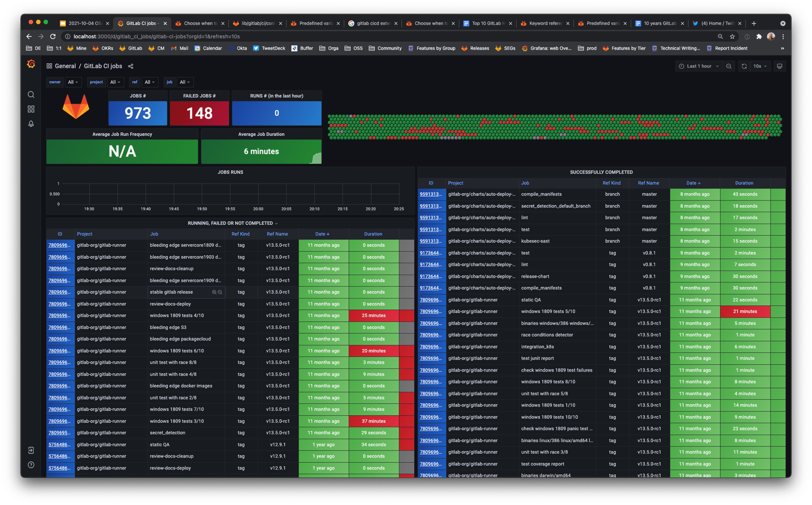Open the Dashboards grid icon in sidebar
The width and height of the screenshot is (812, 505).
[x=31, y=109]
